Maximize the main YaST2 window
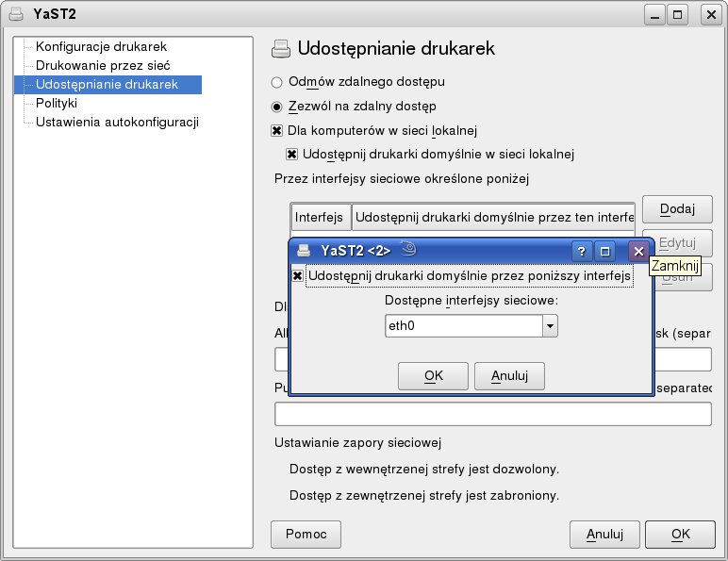The width and height of the screenshot is (728, 561). tap(678, 14)
